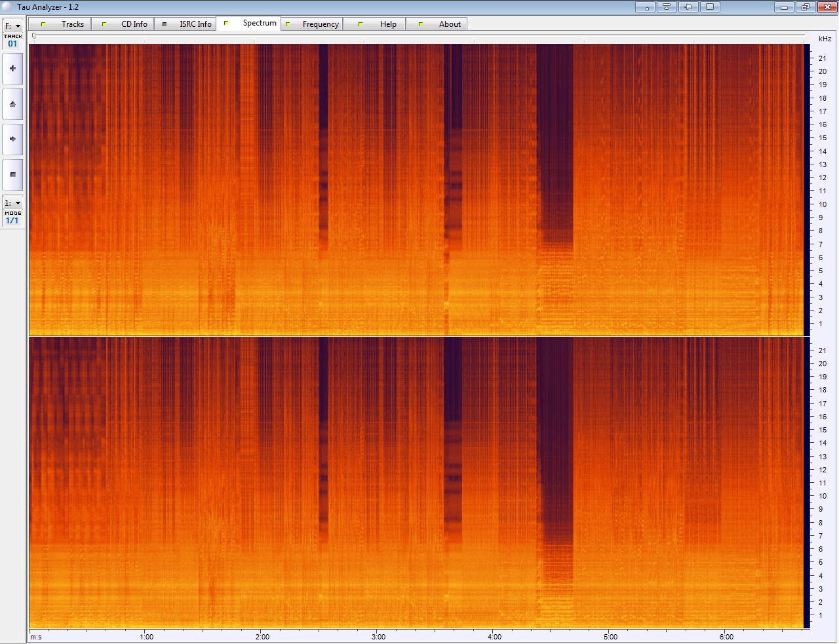Switch to the CD Info tab

(125, 24)
